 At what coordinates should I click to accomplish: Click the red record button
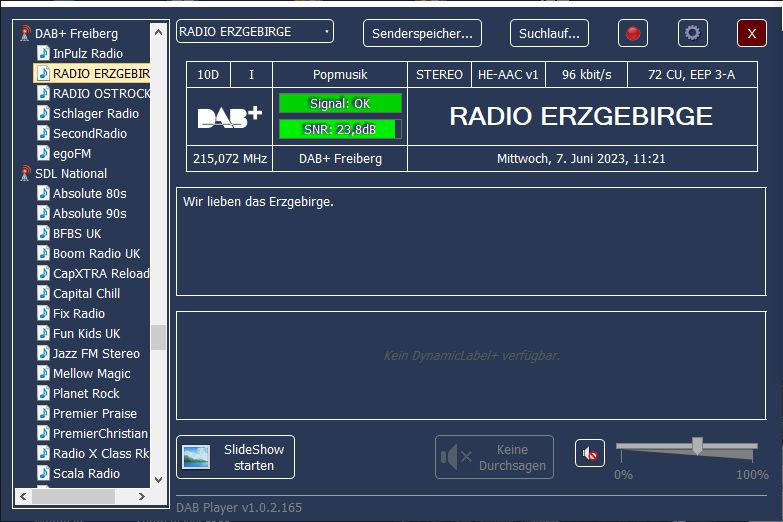tap(633, 33)
